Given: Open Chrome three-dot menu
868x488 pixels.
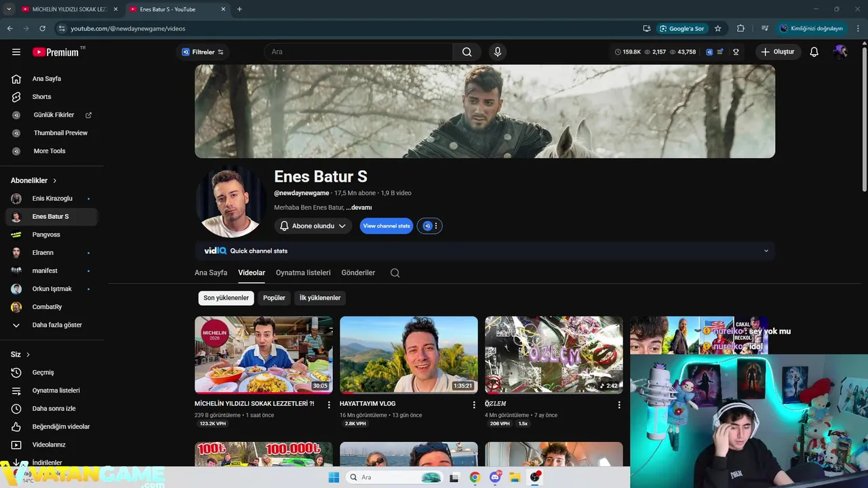Looking at the screenshot, I should click(858, 28).
